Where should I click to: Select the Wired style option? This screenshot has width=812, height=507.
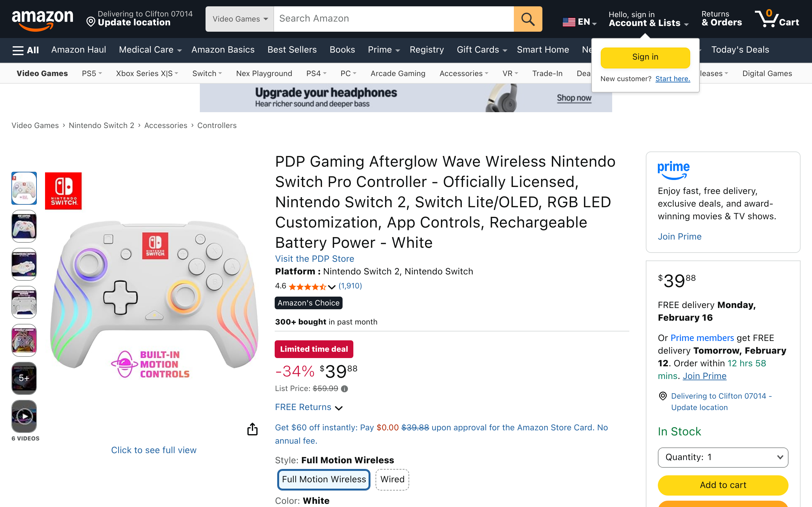(x=392, y=479)
